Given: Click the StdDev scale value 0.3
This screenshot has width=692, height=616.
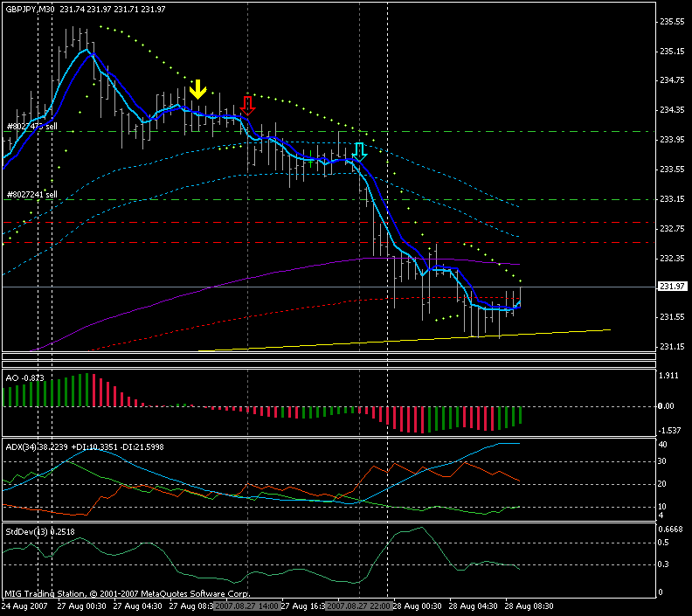Looking at the screenshot, I should [x=664, y=564].
